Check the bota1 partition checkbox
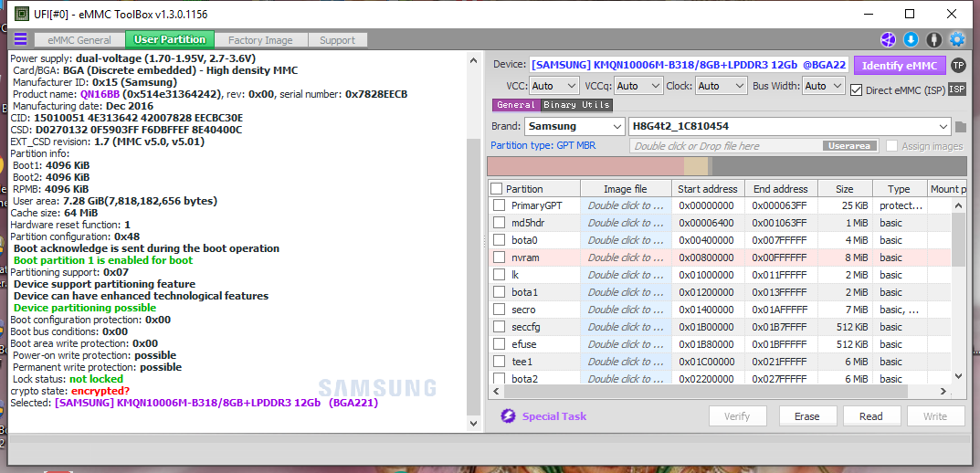The width and height of the screenshot is (980, 473). point(499,292)
